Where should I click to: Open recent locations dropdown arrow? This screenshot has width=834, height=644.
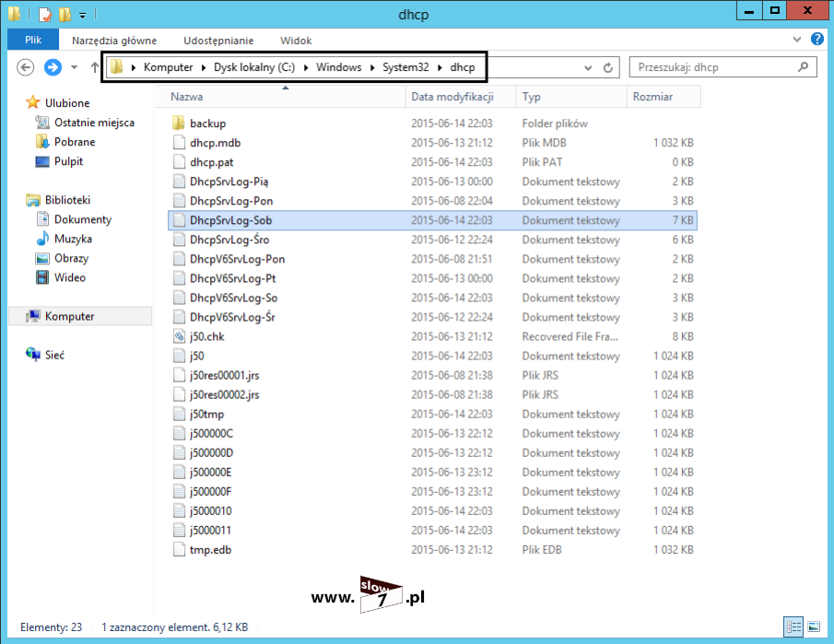point(76,67)
